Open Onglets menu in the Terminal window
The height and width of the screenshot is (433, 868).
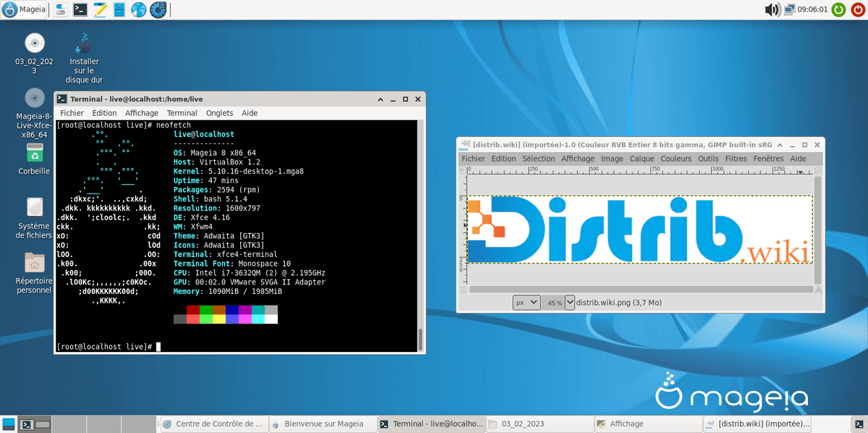pyautogui.click(x=219, y=113)
